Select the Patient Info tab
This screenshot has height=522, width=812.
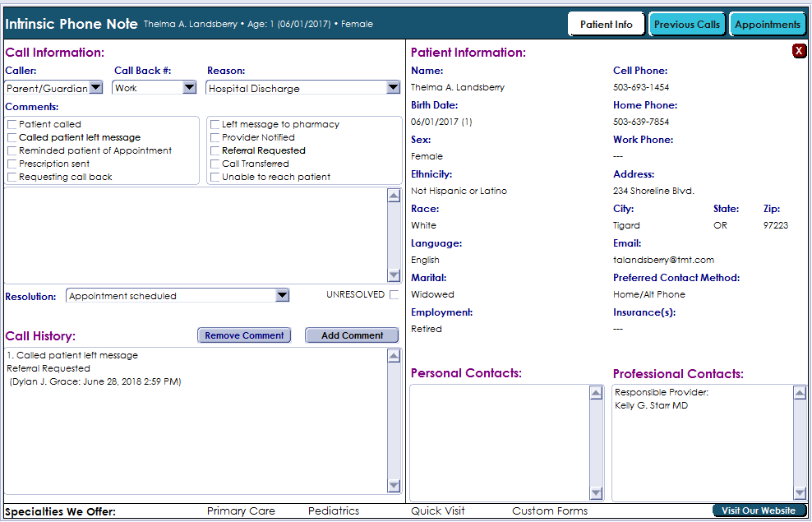pos(607,25)
